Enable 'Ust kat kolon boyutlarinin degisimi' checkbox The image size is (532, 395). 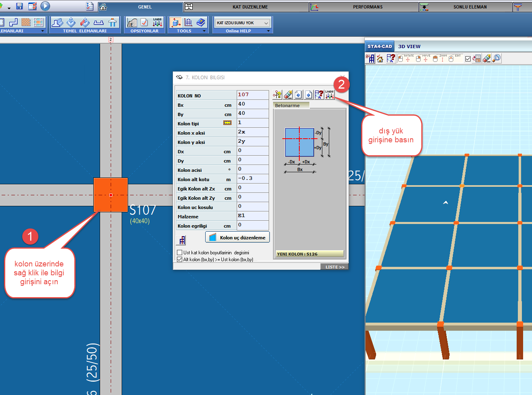tap(180, 253)
